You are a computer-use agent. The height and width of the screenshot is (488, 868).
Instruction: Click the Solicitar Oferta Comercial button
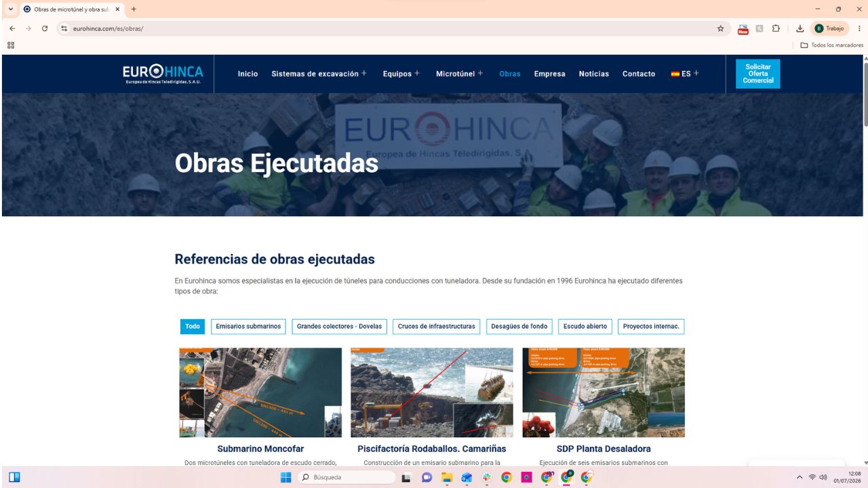pos(758,74)
